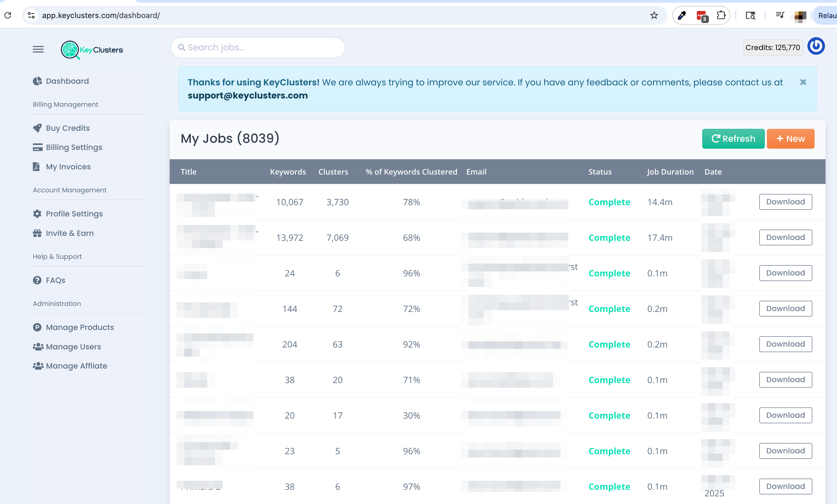Select the Dashboard pie-chart icon
This screenshot has height=504, width=837.
tap(38, 81)
